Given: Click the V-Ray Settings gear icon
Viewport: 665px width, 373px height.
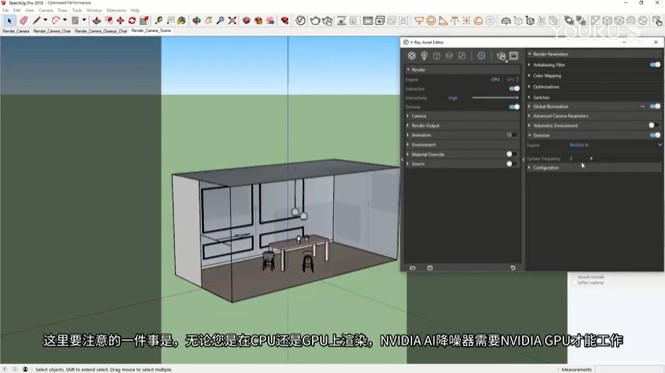Looking at the screenshot, I should pyautogui.click(x=481, y=56).
